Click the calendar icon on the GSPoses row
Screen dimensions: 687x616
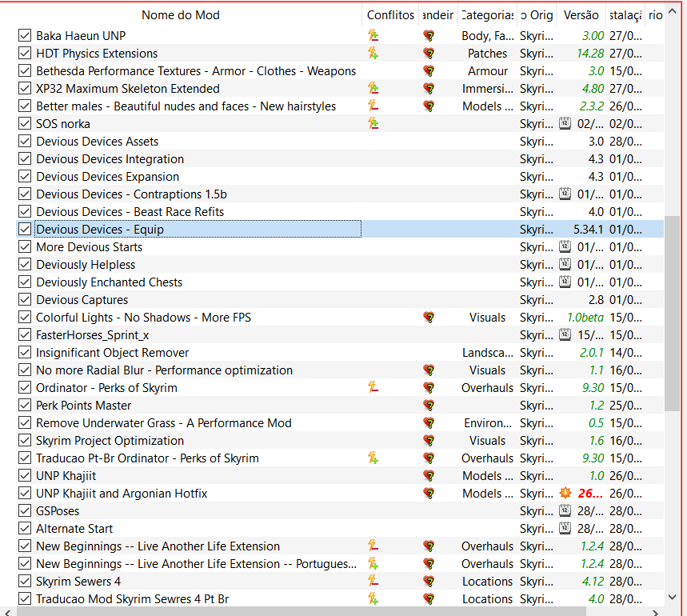(x=565, y=510)
